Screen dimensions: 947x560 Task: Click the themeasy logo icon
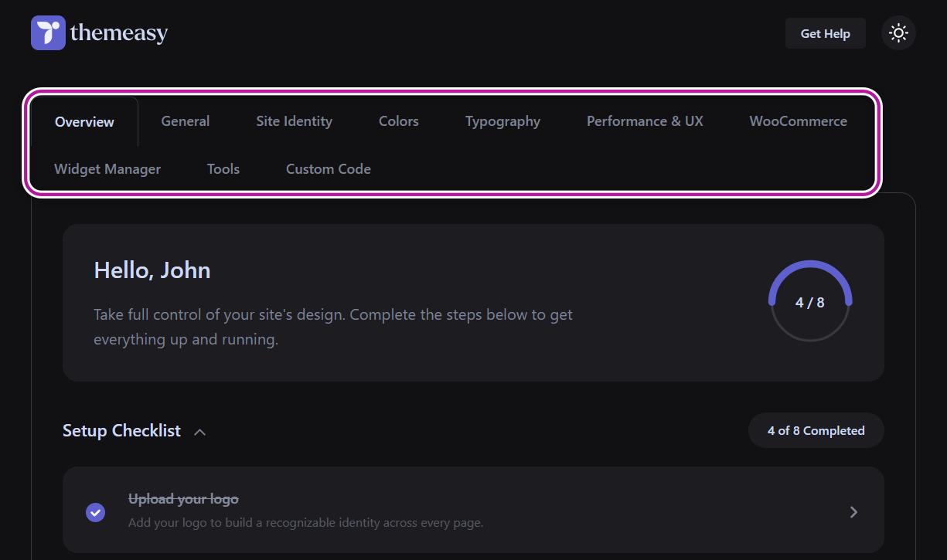click(48, 33)
